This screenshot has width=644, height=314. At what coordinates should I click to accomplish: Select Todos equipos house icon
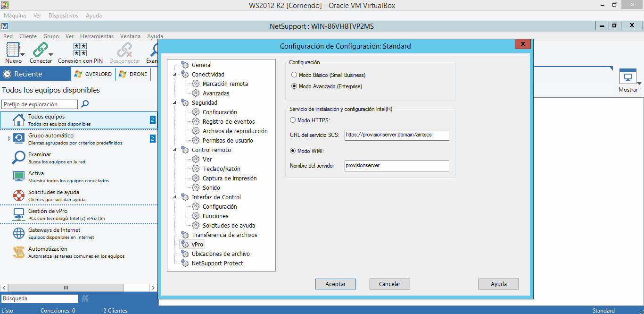[18, 120]
